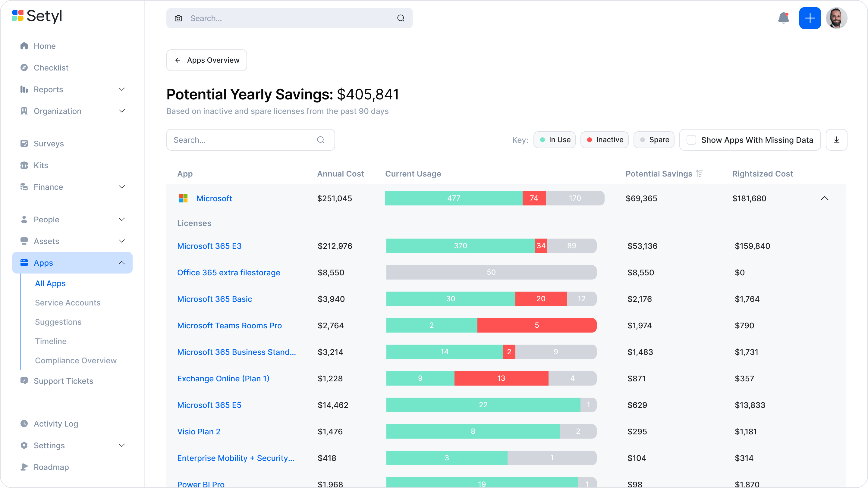Collapse the Microsoft row details
The width and height of the screenshot is (868, 488).
click(825, 199)
